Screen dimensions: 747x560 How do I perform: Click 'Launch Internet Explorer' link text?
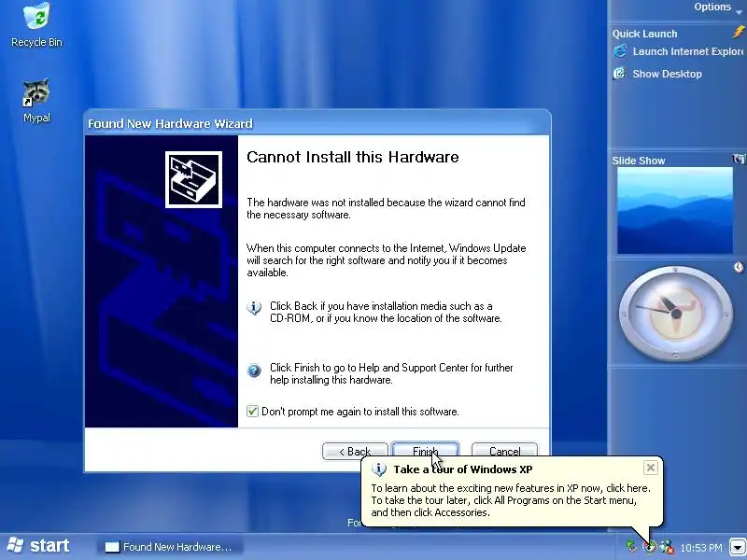pyautogui.click(x=688, y=51)
